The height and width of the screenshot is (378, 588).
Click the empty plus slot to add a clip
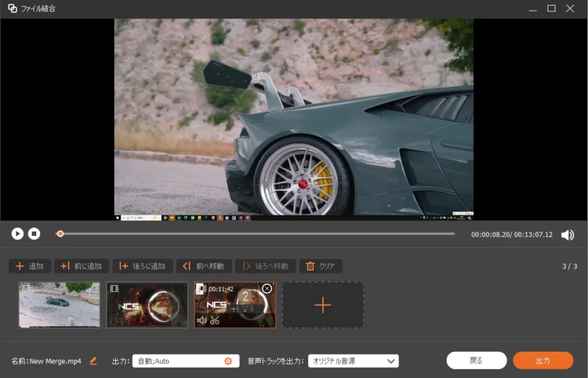[323, 305]
